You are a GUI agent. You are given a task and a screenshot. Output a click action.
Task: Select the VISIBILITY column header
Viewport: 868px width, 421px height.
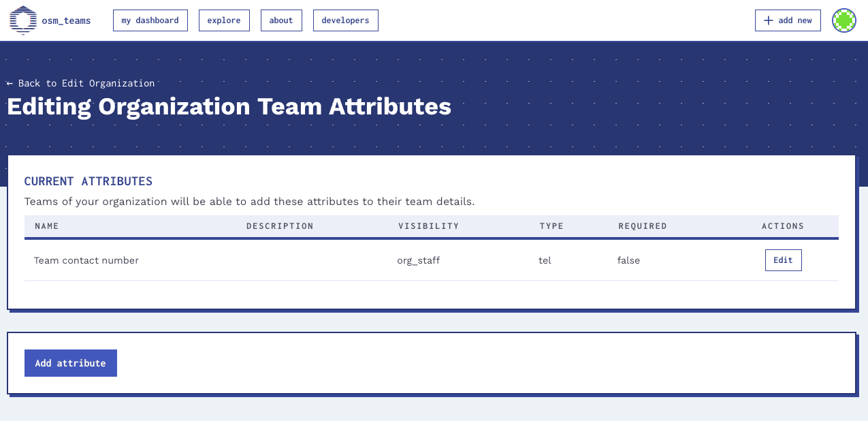[x=429, y=225]
